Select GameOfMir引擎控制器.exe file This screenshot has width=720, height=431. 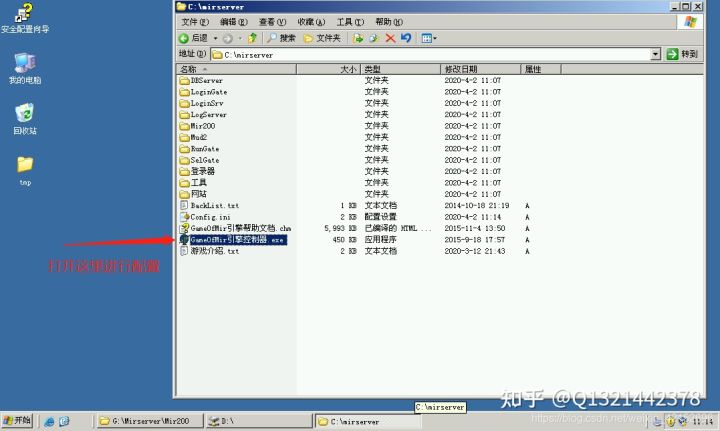[x=237, y=240]
